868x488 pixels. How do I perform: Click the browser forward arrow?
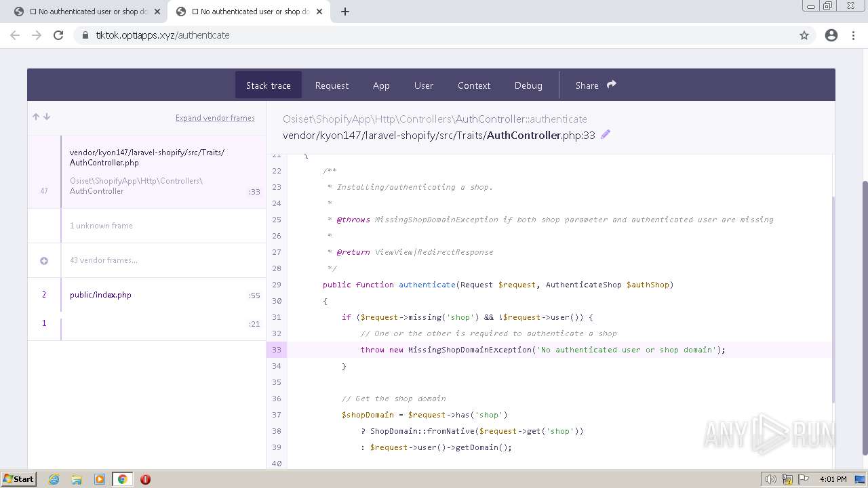[37, 35]
